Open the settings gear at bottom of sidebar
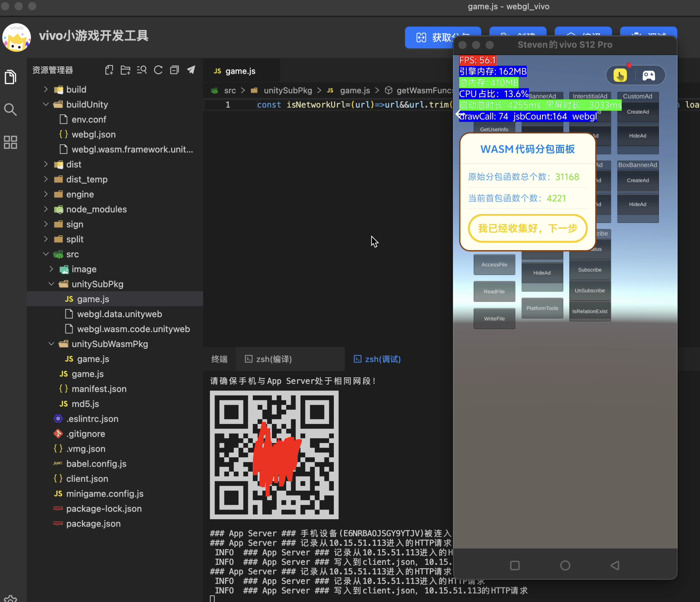 click(x=10, y=598)
